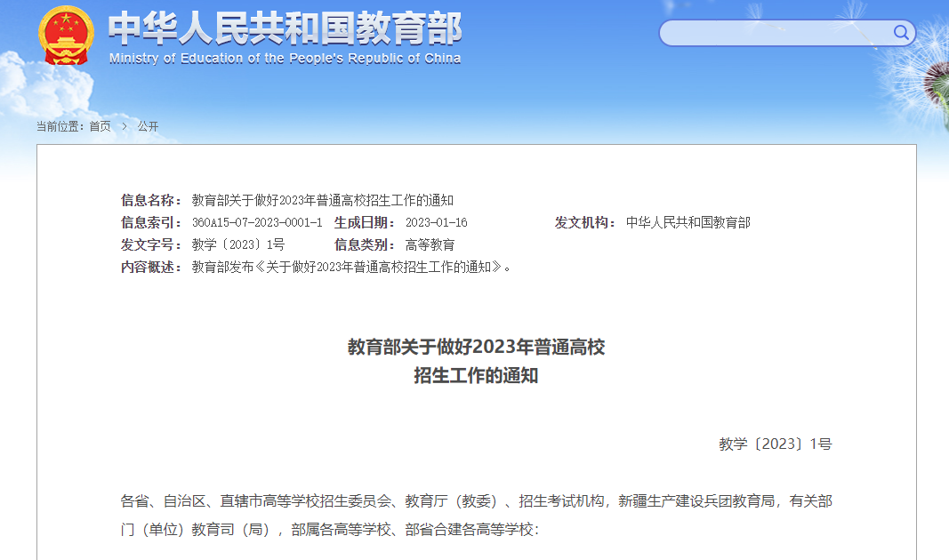949x560 pixels.
Task: Click the breadcrumb separator arrow
Action: tap(124, 126)
